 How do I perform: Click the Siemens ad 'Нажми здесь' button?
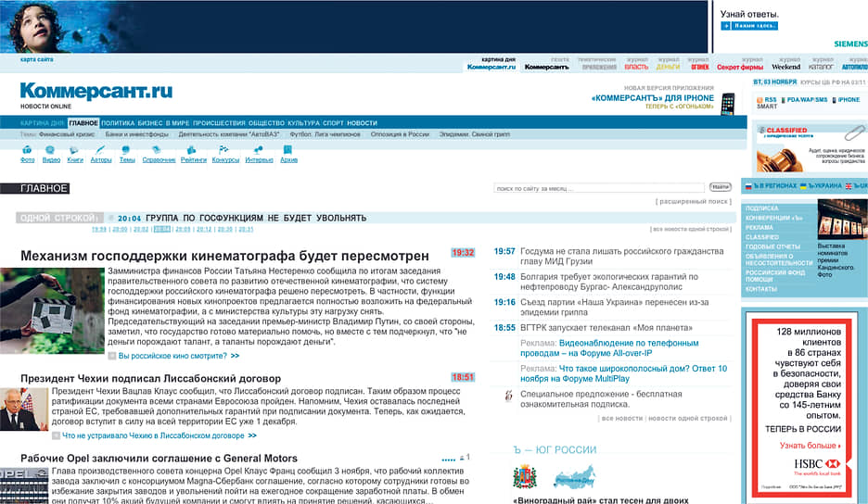click(749, 26)
